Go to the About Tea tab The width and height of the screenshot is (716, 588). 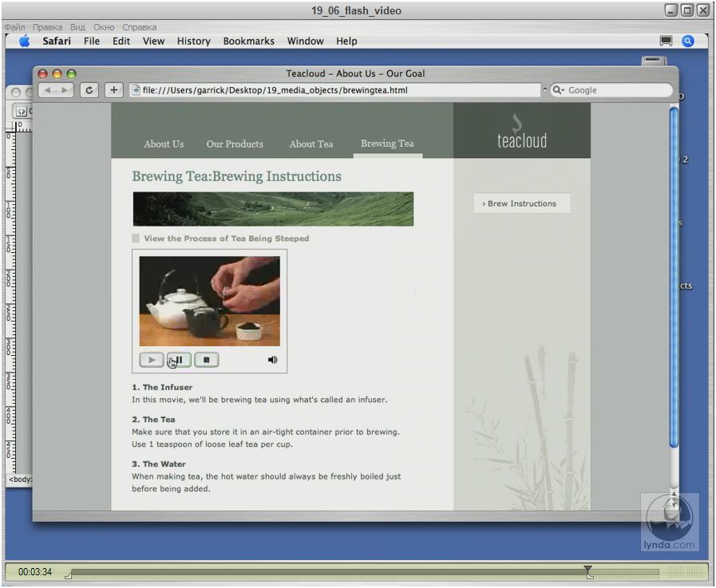[311, 144]
